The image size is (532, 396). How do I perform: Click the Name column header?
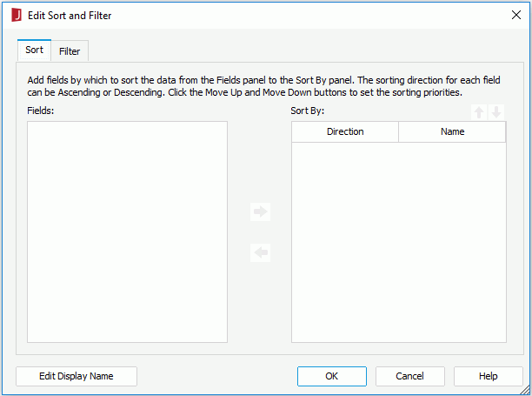452,131
